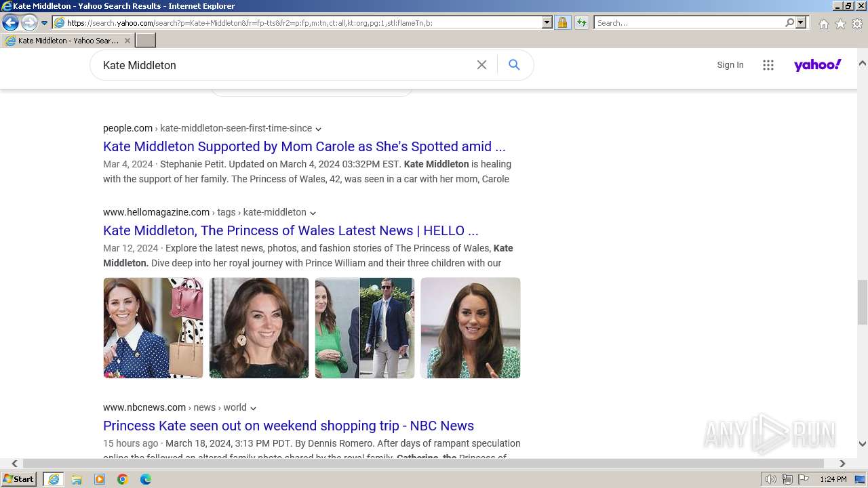The height and width of the screenshot is (488, 868).
Task: Launch Microsoft Edge from the taskbar
Action: (146, 479)
